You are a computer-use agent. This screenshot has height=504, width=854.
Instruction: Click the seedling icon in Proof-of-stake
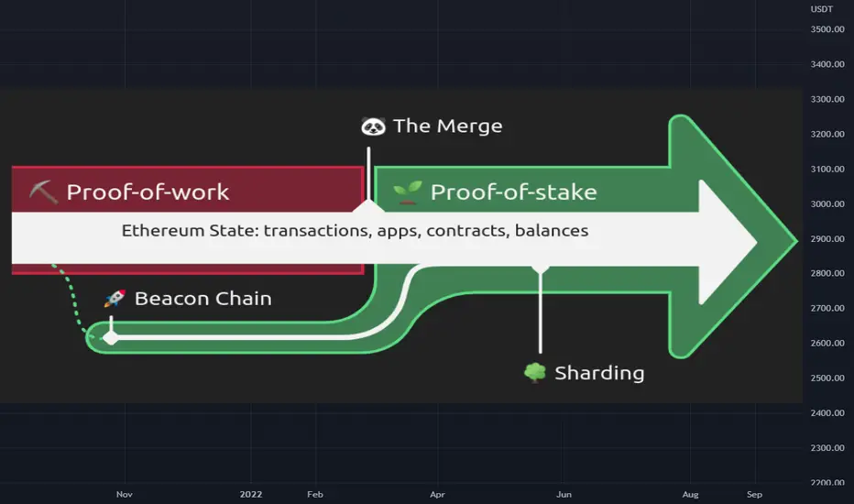[408, 192]
